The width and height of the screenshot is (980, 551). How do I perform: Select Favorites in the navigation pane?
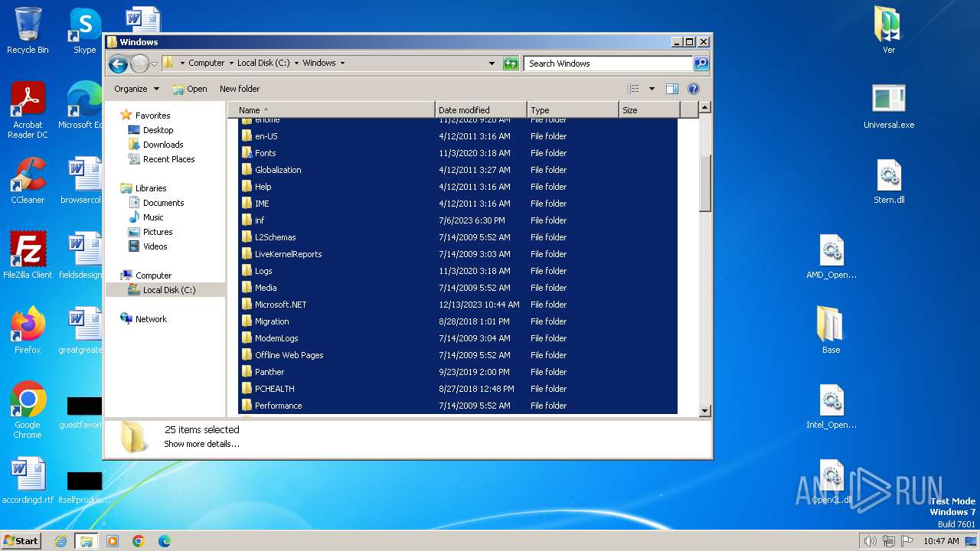[152, 116]
